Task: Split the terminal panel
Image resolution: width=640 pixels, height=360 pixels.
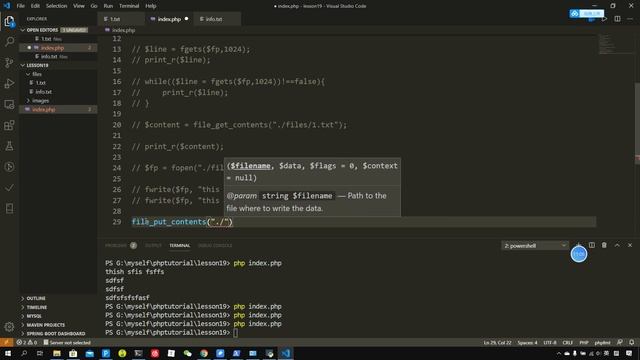Action: pyautogui.click(x=591, y=245)
